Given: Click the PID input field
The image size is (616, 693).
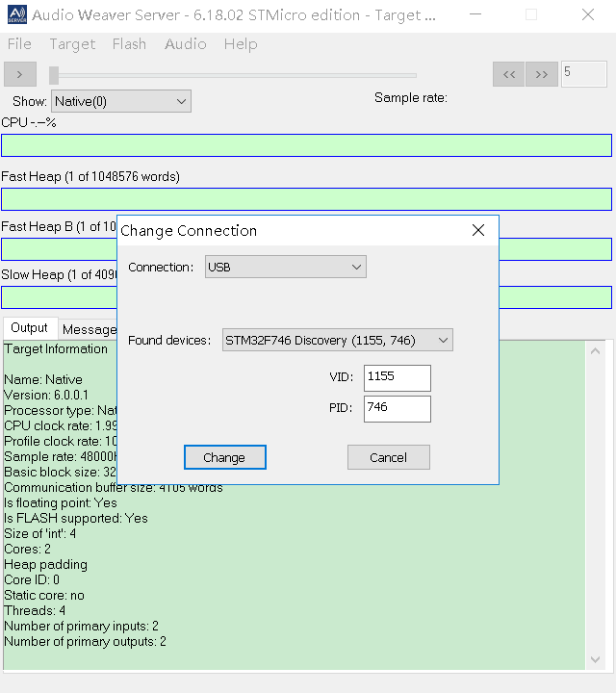Looking at the screenshot, I should click(398, 409).
